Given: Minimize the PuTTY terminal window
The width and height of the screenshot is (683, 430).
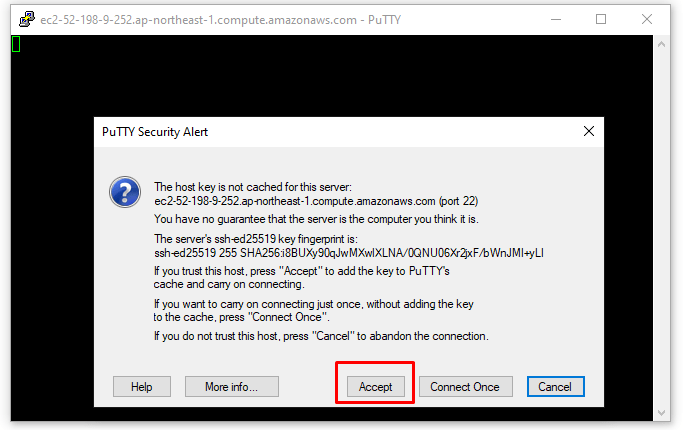Looking at the screenshot, I should 556,20.
